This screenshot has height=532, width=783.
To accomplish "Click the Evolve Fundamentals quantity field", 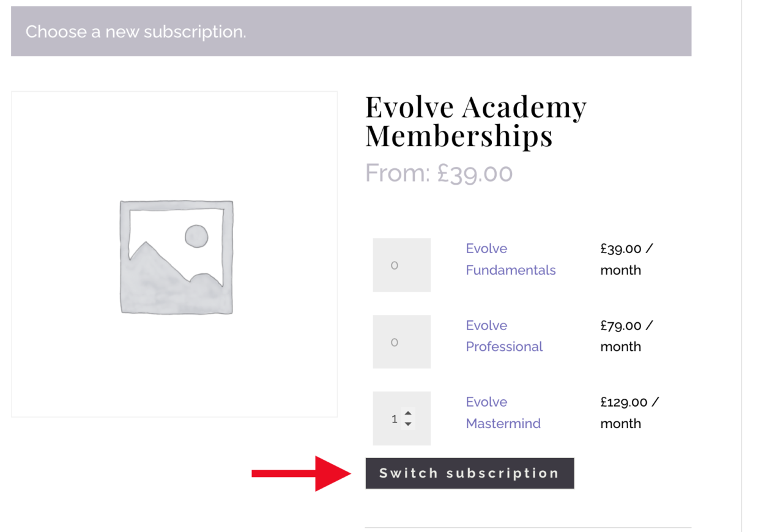I will (x=401, y=265).
